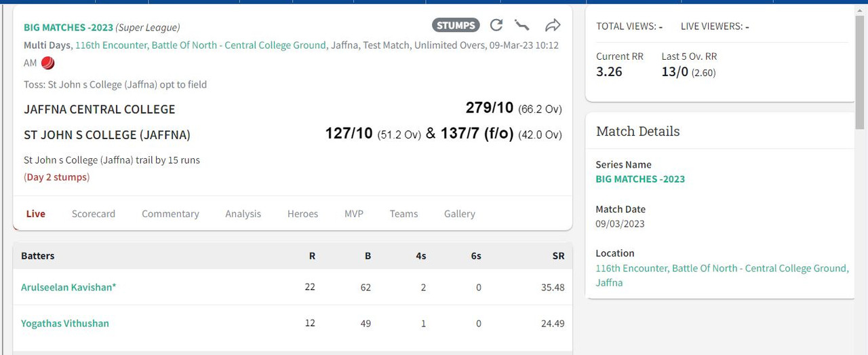Open the BIG MATCHES -2023 tournament title link

coord(68,28)
